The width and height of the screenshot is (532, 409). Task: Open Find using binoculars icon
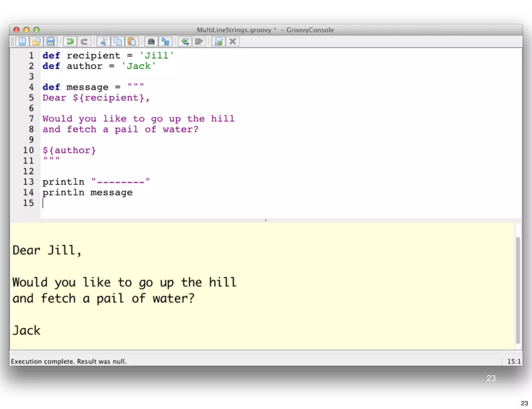(151, 42)
